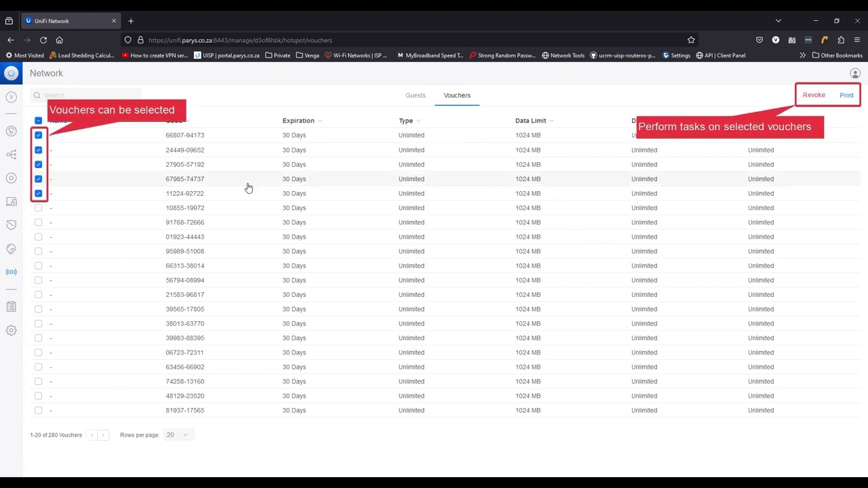Go to previous page of vouchers
This screenshot has height=488, width=868.
click(x=92, y=435)
